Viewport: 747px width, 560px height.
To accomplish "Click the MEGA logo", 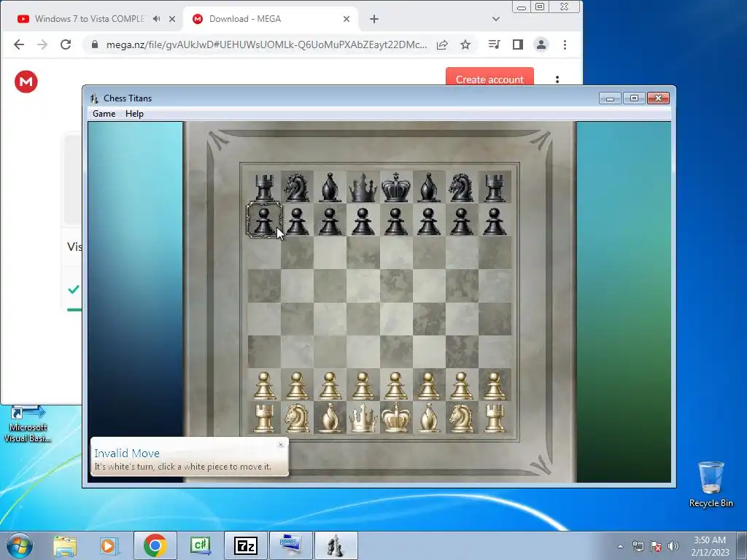I will click(26, 82).
